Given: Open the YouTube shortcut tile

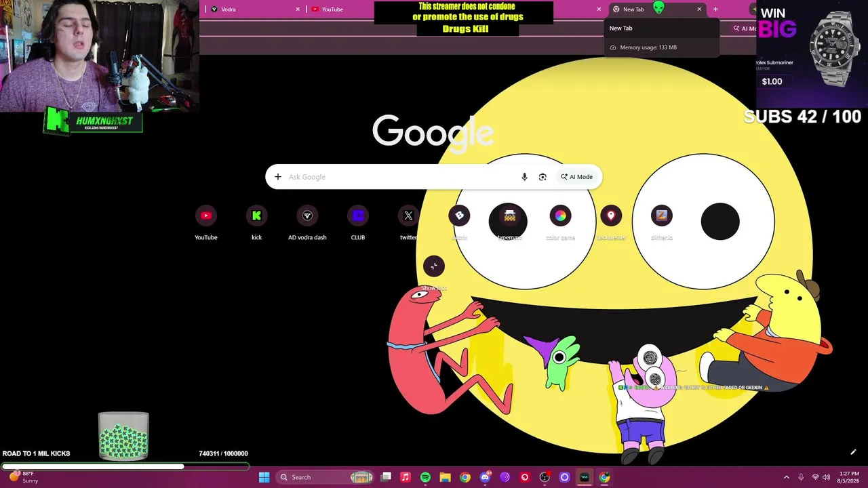Looking at the screenshot, I should pyautogui.click(x=206, y=223).
